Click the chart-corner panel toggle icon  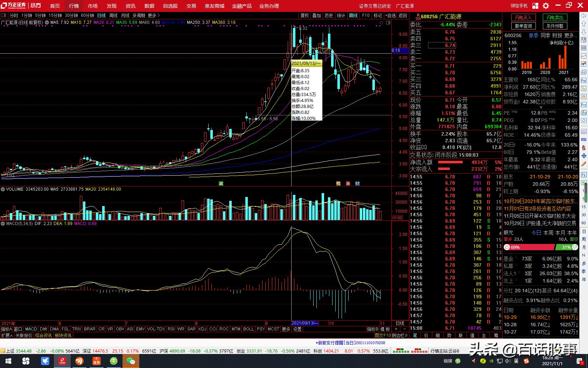coord(388,23)
